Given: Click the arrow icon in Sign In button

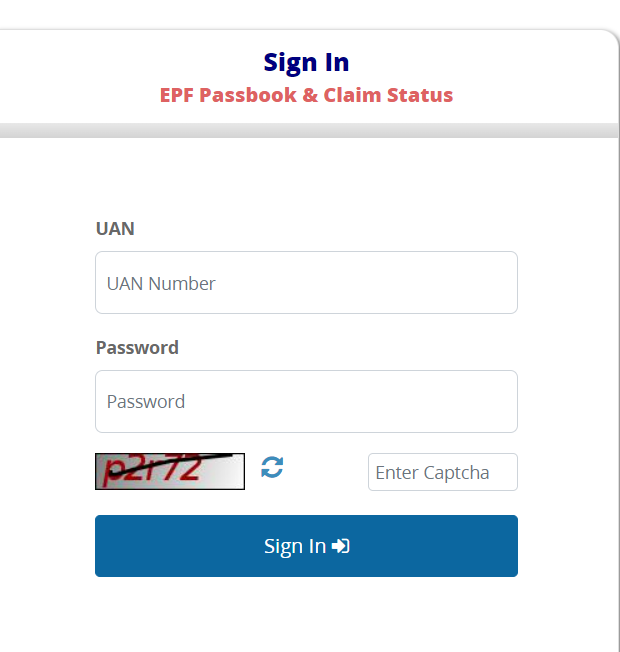Looking at the screenshot, I should coord(341,546).
